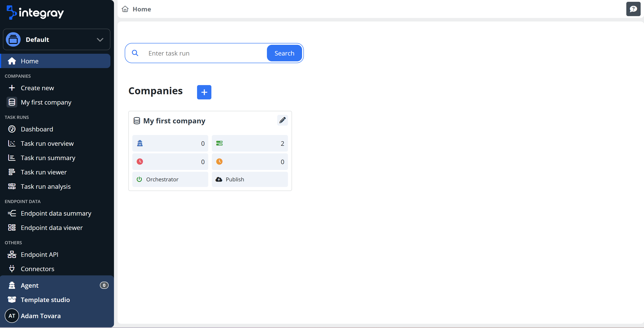
Task: Click the green server count tile
Action: coord(249,143)
